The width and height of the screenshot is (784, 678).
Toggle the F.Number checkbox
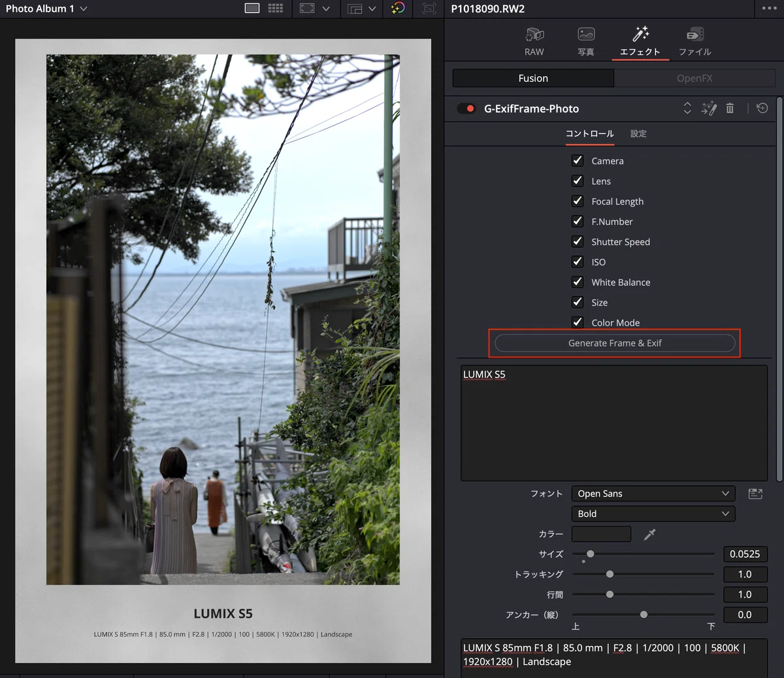[x=578, y=221]
